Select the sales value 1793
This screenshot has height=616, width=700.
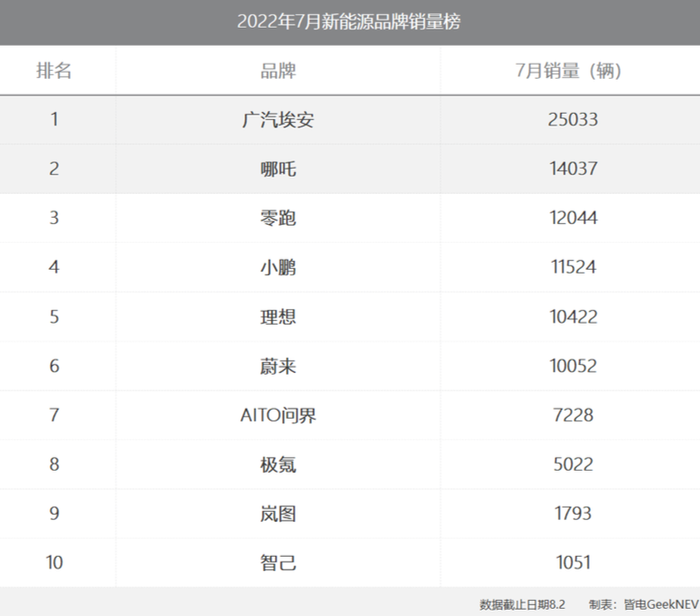point(574,513)
